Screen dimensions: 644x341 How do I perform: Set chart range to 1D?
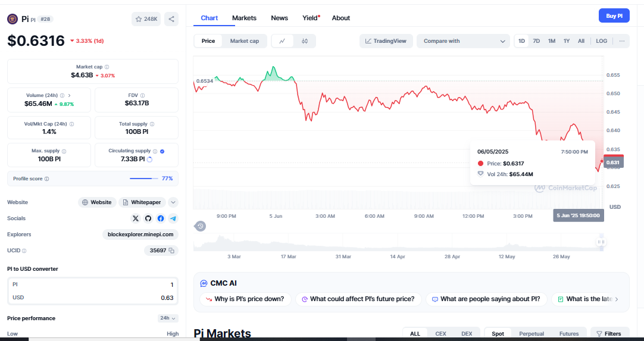[521, 41]
